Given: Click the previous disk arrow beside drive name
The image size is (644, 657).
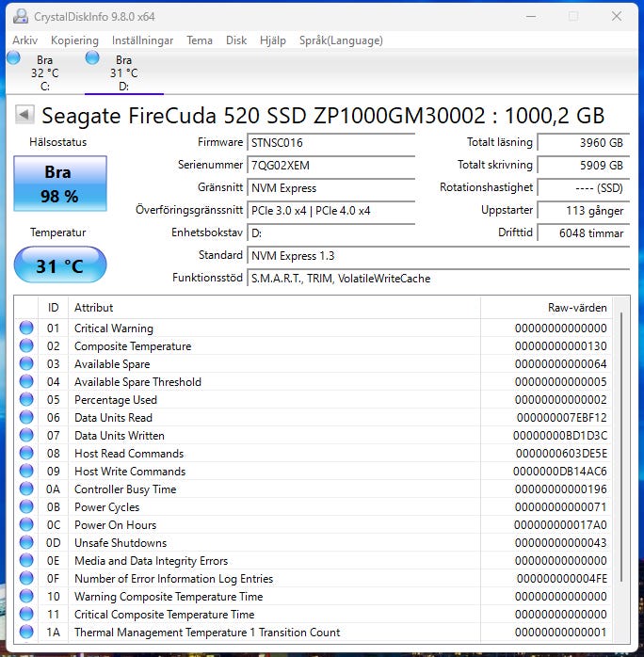Looking at the screenshot, I should tap(25, 115).
